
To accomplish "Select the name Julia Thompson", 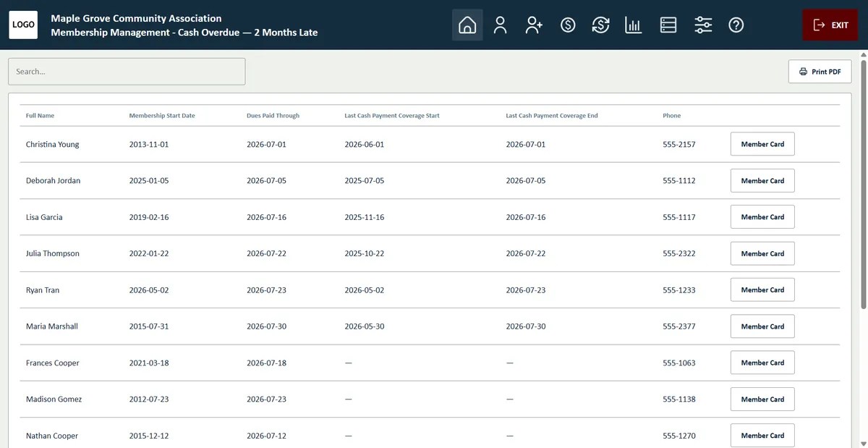I will click(53, 253).
